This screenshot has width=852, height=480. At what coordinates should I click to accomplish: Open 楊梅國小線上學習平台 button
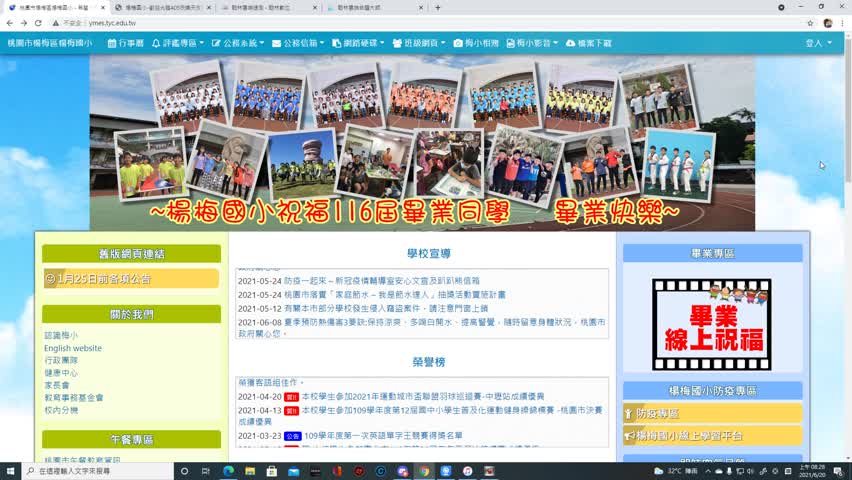point(712,435)
